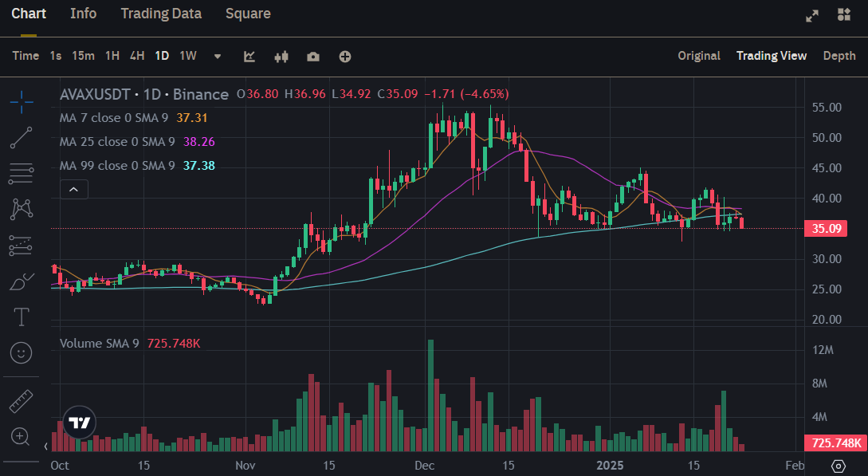Click the Nov label on time axis

(245, 466)
